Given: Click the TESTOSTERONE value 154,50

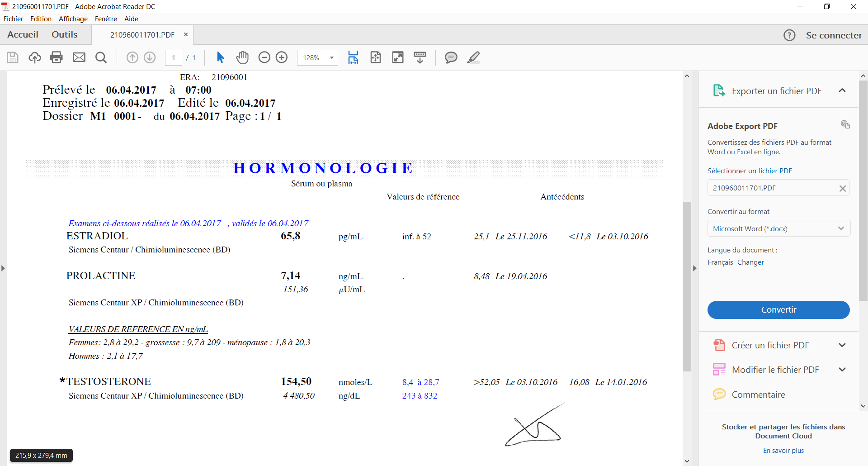Looking at the screenshot, I should [x=296, y=381].
